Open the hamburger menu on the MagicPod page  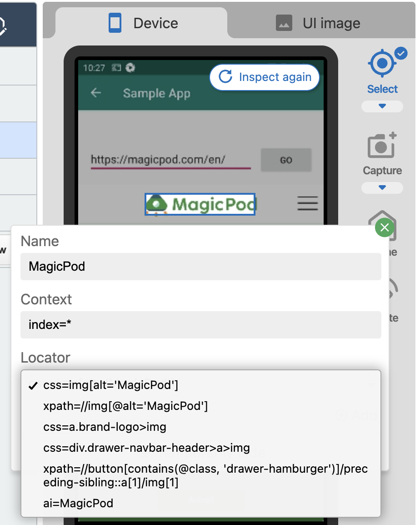307,203
